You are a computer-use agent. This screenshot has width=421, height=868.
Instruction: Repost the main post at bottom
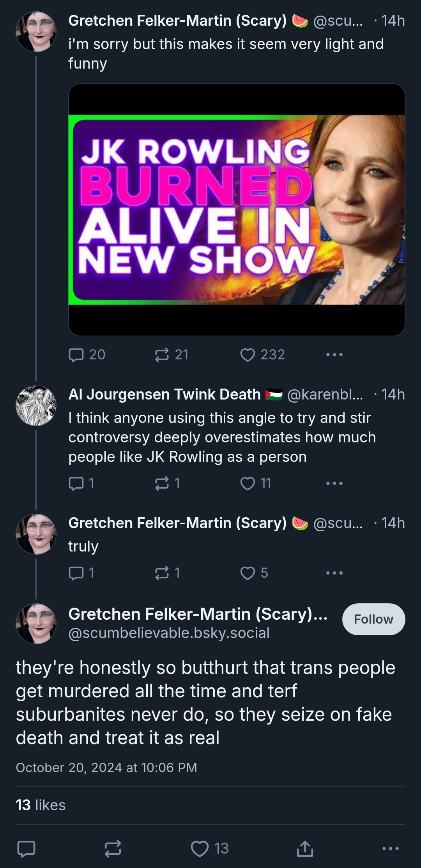coord(113,849)
